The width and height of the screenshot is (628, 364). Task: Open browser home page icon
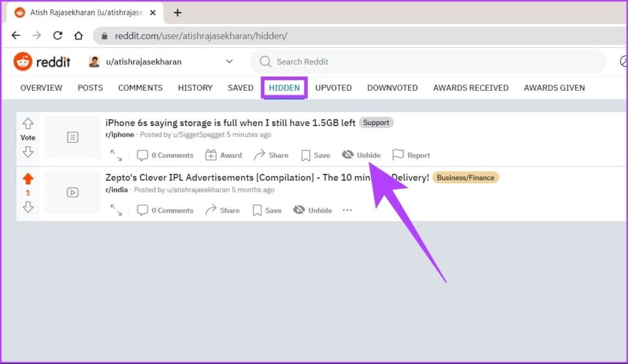tap(78, 36)
